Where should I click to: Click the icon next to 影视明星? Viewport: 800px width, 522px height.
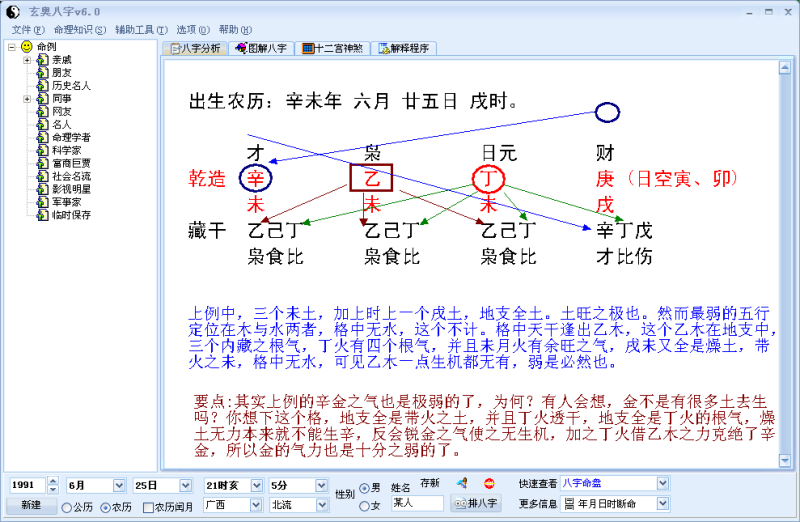[x=42, y=189]
